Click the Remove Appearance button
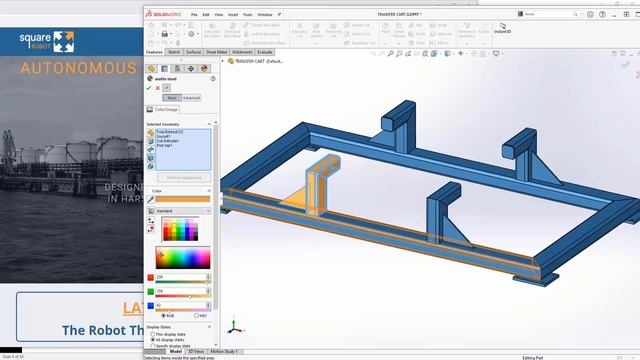The width and height of the screenshot is (640, 360). [184, 178]
